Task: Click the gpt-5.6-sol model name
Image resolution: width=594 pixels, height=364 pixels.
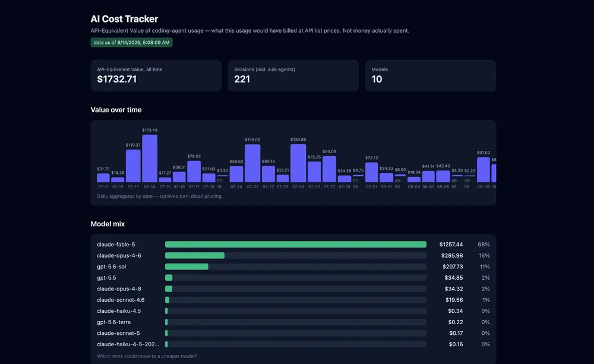Action: click(x=112, y=267)
